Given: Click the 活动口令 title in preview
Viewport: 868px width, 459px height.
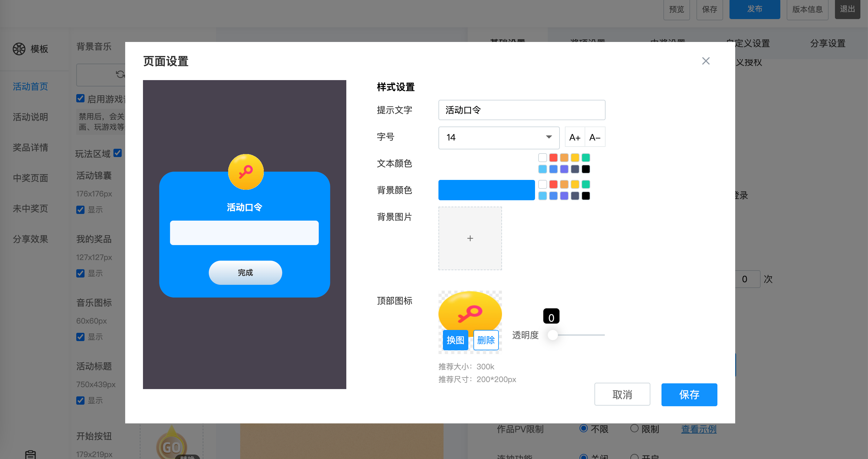Looking at the screenshot, I should [244, 207].
